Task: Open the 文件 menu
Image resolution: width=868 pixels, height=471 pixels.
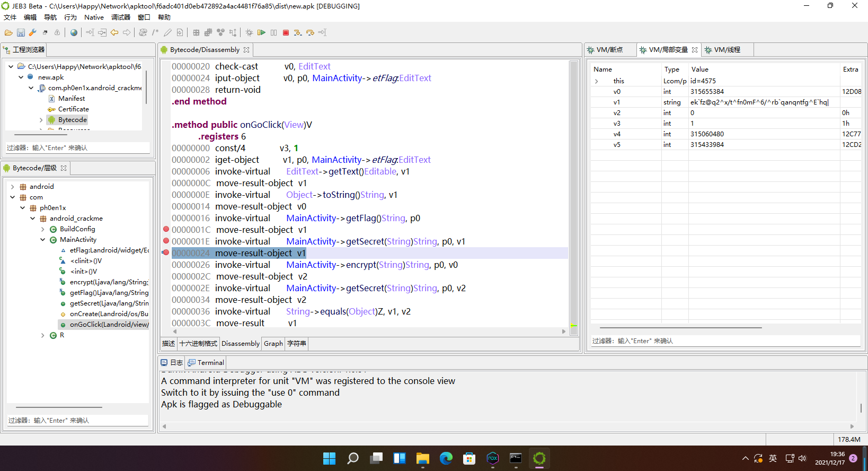Action: pyautogui.click(x=10, y=18)
